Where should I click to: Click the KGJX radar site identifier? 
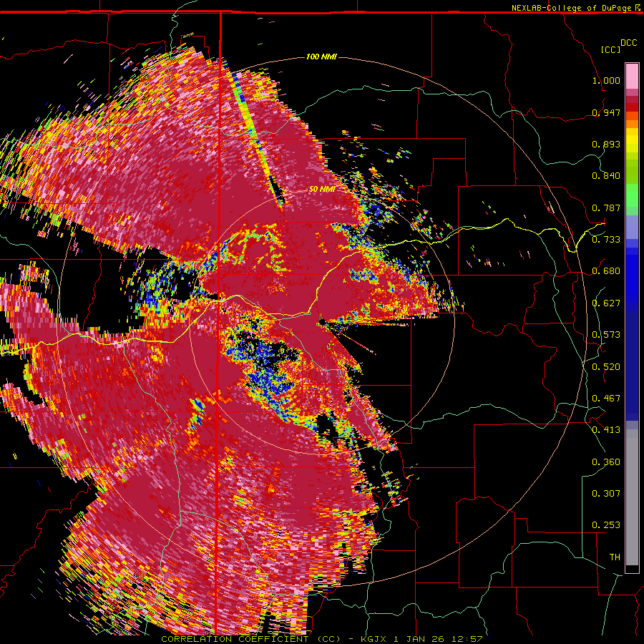point(374,639)
